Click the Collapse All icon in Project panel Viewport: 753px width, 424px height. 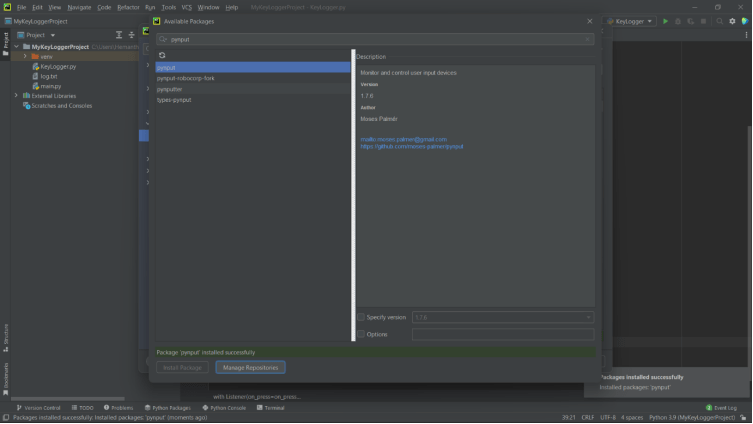point(132,35)
